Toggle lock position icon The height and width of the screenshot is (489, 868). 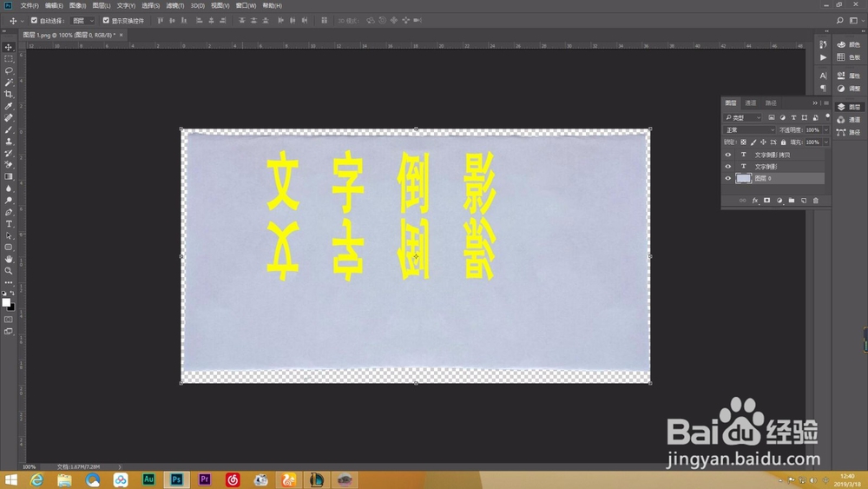tap(763, 142)
